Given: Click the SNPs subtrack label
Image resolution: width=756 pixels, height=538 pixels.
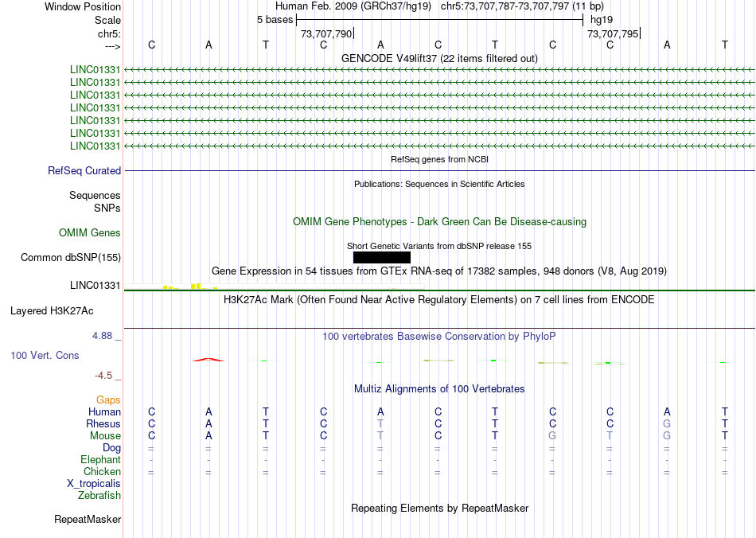Looking at the screenshot, I should tap(107, 208).
